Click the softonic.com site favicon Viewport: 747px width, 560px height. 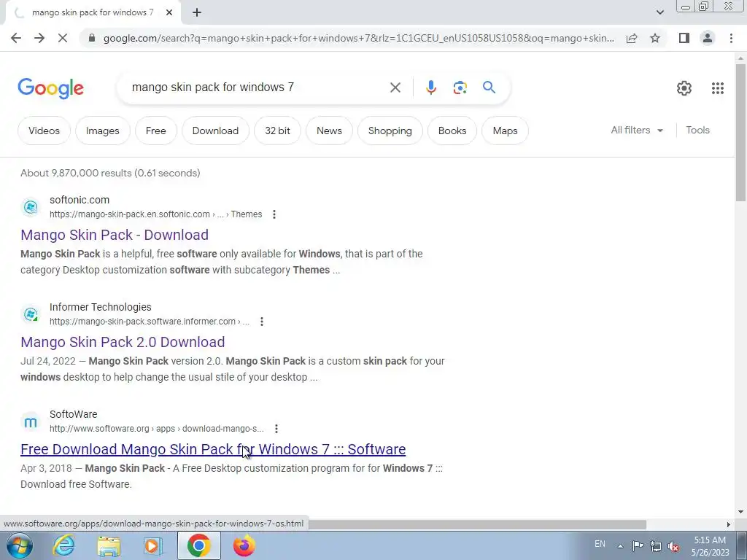click(31, 207)
